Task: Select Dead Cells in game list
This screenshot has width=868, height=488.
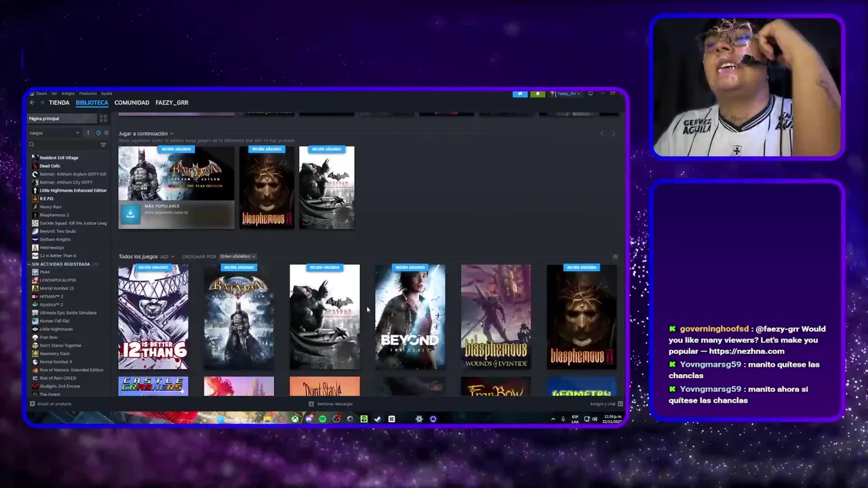Action: [50, 166]
